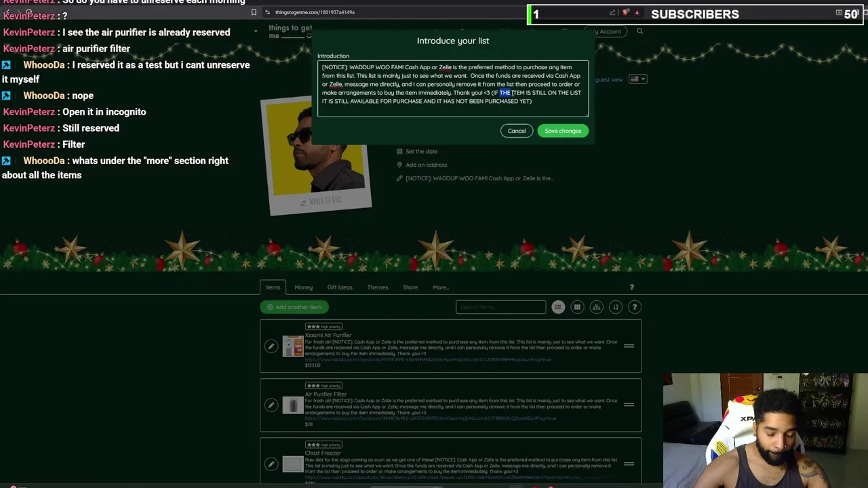The width and height of the screenshot is (868, 488).
Task: Edit the Chest Freezer item pencil
Action: [x=271, y=464]
